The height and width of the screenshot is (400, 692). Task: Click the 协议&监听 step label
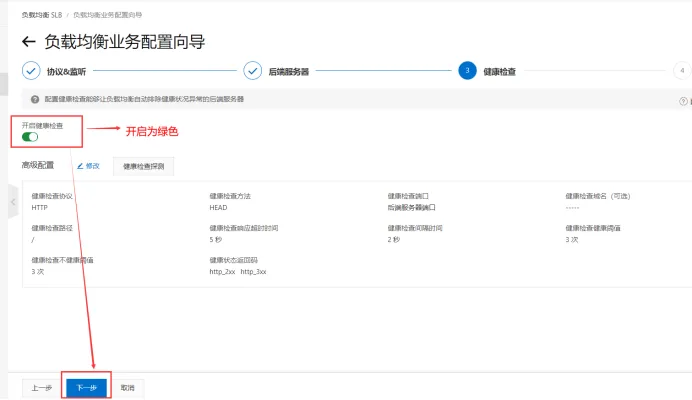[x=66, y=72]
